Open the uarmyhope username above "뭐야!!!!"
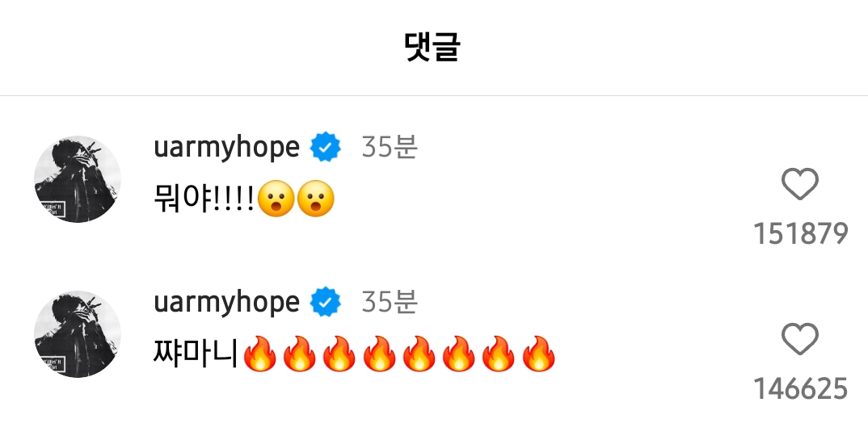The height and width of the screenshot is (440, 868). 227,148
